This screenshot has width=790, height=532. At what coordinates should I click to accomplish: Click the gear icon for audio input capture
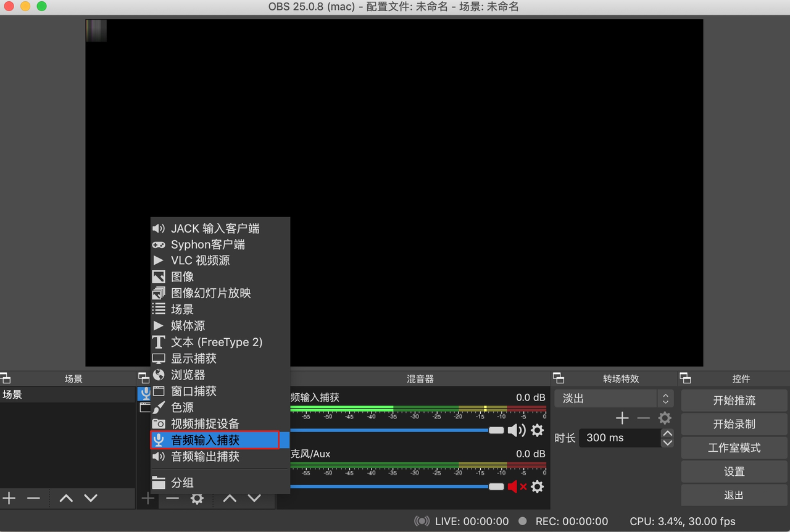click(x=538, y=430)
